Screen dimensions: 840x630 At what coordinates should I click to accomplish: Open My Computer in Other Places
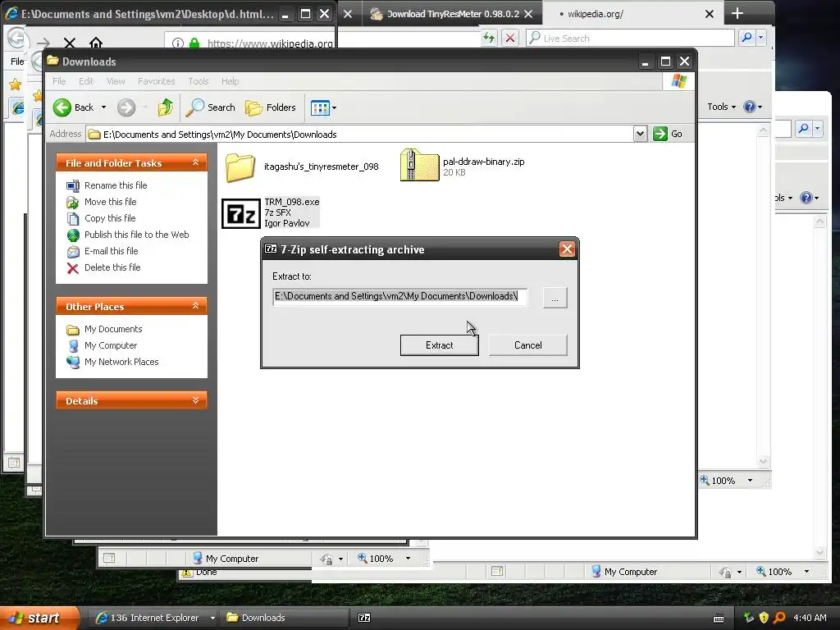point(111,345)
